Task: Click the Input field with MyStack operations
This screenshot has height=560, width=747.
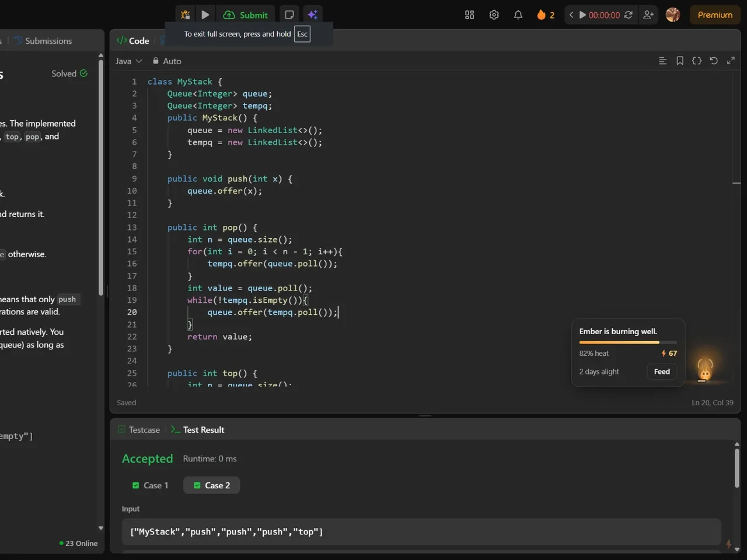Action: (421, 532)
